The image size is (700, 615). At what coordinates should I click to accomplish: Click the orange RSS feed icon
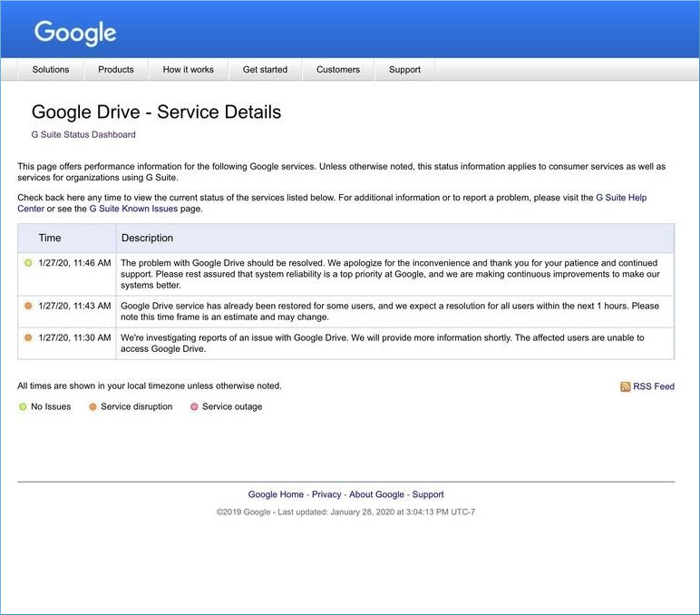point(625,386)
